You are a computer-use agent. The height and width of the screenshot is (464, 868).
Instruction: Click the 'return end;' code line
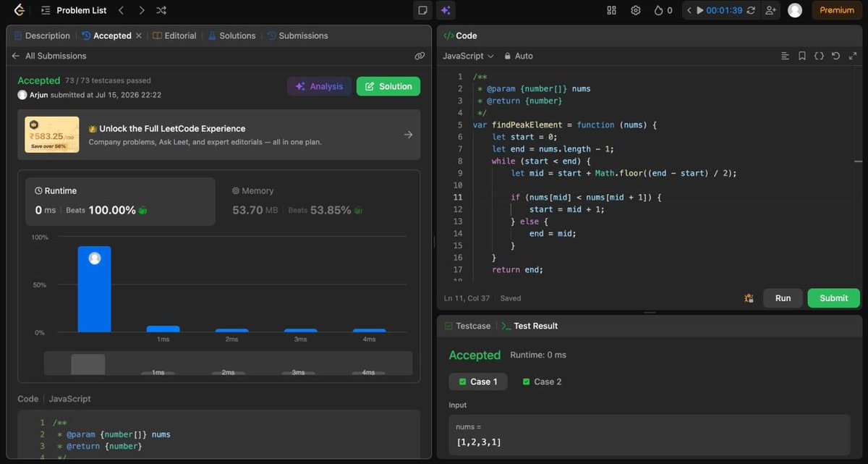(517, 269)
